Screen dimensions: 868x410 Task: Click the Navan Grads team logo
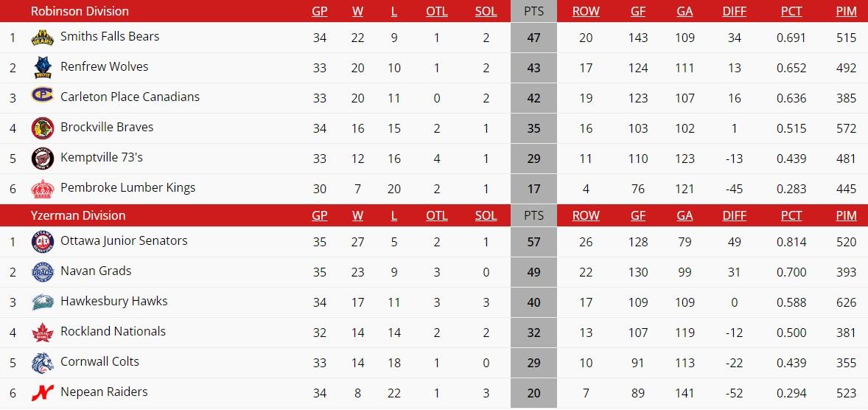tap(43, 272)
